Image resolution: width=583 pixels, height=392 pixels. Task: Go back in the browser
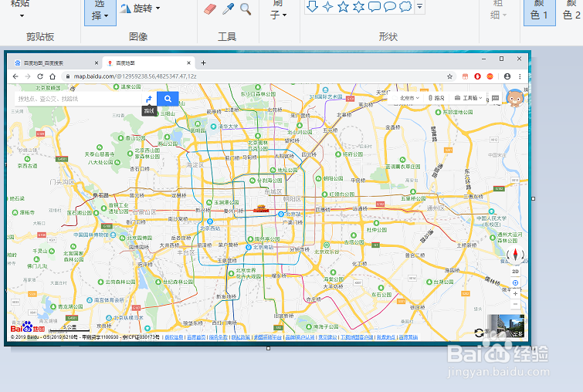(15, 76)
